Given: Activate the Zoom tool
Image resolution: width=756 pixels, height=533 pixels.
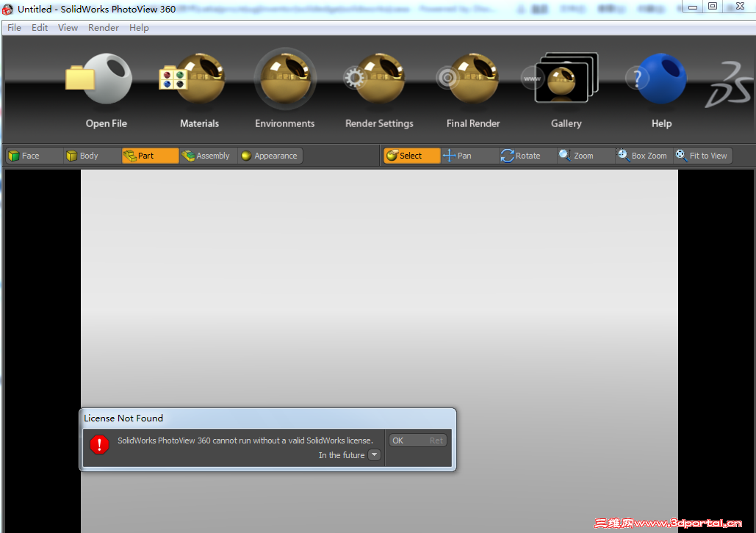Looking at the screenshot, I should tap(586, 156).
